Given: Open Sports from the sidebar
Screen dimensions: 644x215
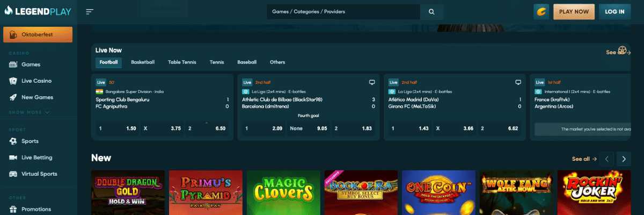Looking at the screenshot, I should [x=30, y=141].
